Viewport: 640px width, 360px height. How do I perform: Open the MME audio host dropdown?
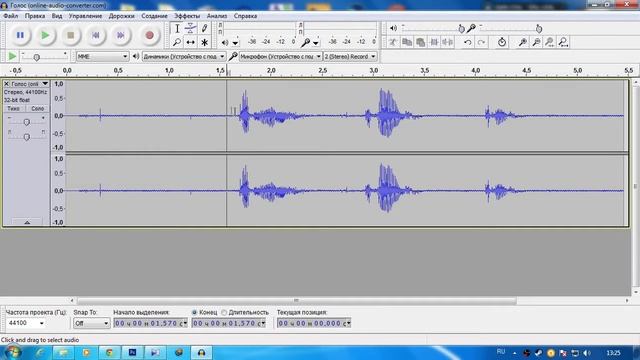[x=102, y=56]
